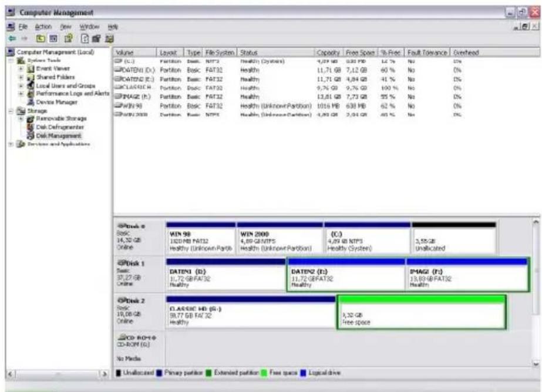Viewport: 542px width, 392px height.
Task: Select the 9,32 GB Free space block
Action: (x=422, y=312)
